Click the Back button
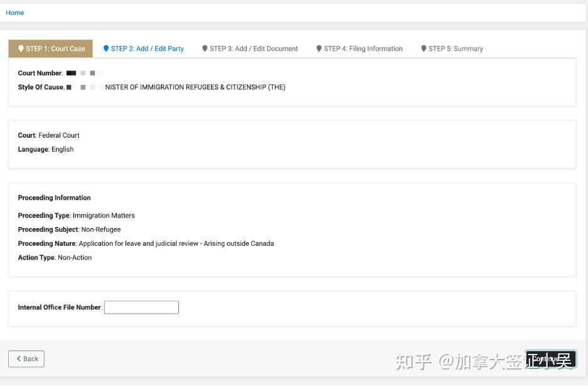 26,359
